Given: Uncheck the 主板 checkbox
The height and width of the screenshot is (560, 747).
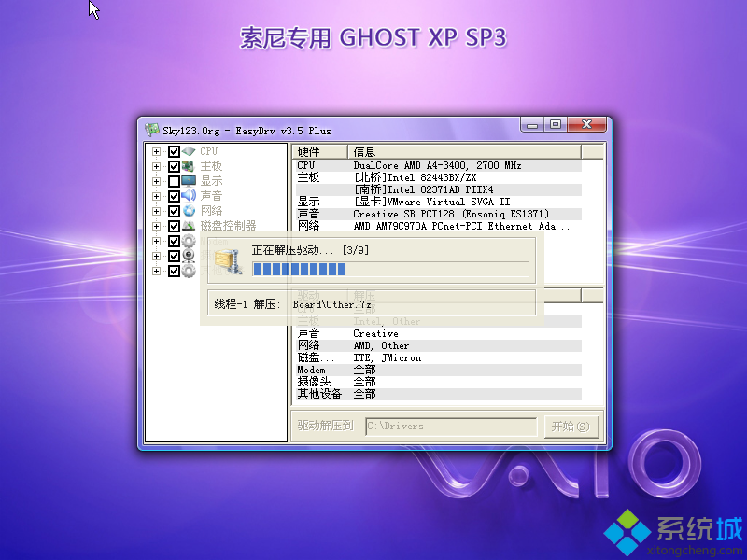Looking at the screenshot, I should click(x=174, y=166).
